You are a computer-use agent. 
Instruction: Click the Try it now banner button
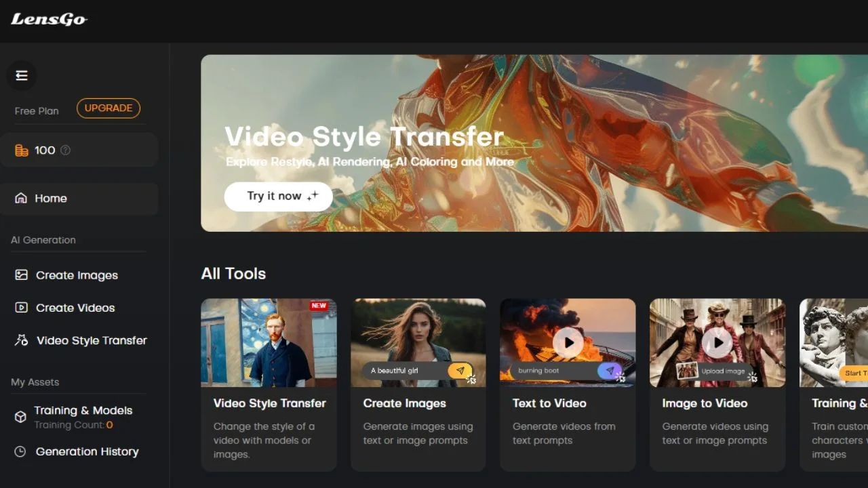tap(278, 197)
